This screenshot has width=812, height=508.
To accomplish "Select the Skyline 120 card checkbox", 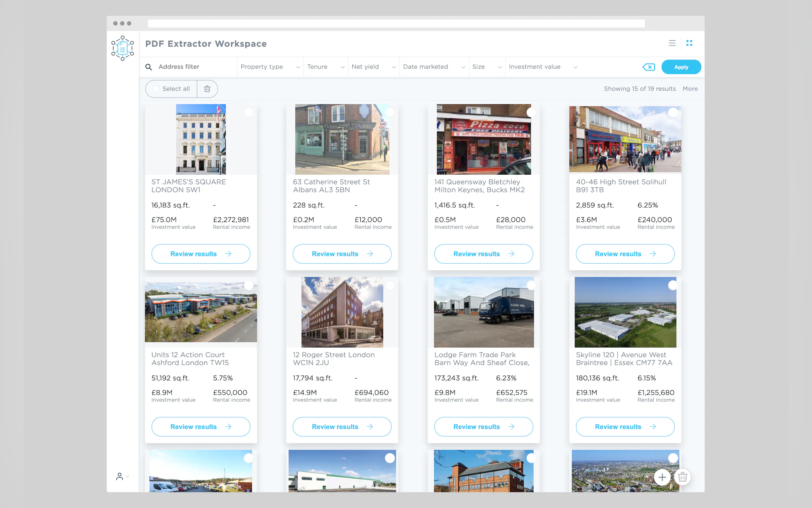I will click(672, 285).
